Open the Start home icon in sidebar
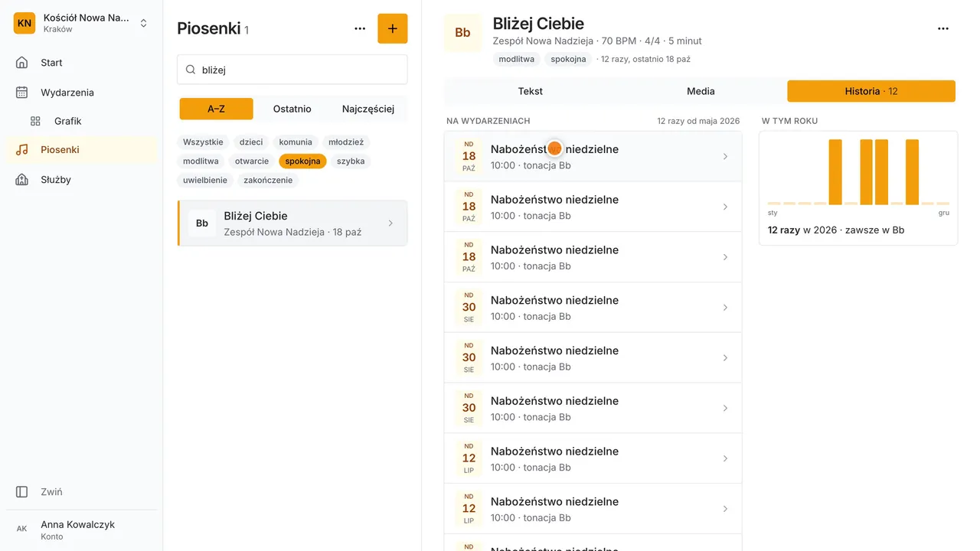This screenshot has height=551, width=980. 22,63
